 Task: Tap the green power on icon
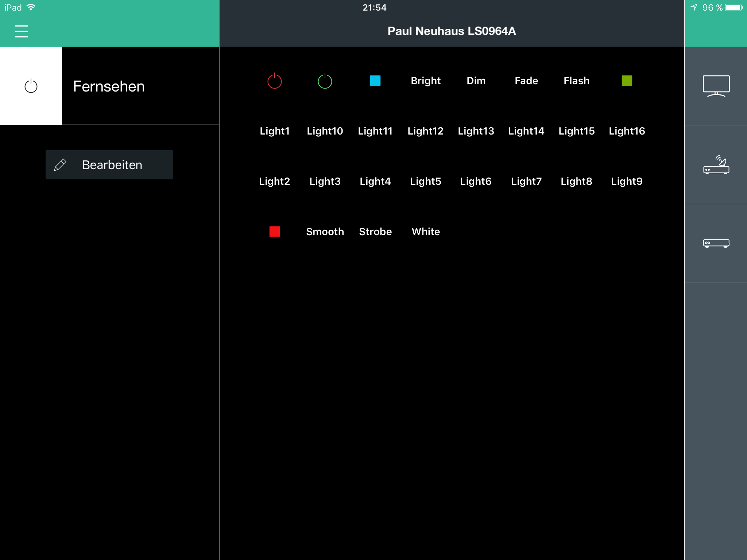(325, 81)
